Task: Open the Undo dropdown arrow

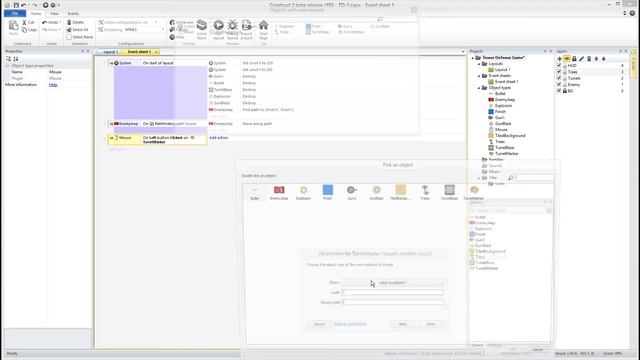Action: tap(60, 22)
